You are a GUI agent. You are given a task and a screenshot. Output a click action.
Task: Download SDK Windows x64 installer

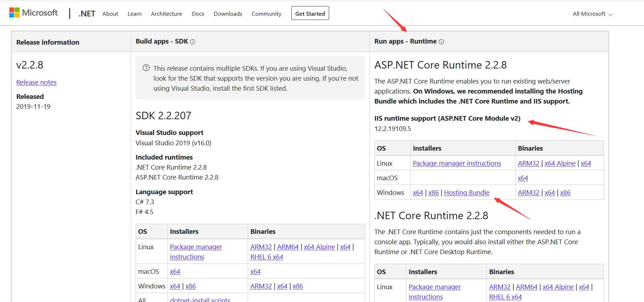point(175,286)
